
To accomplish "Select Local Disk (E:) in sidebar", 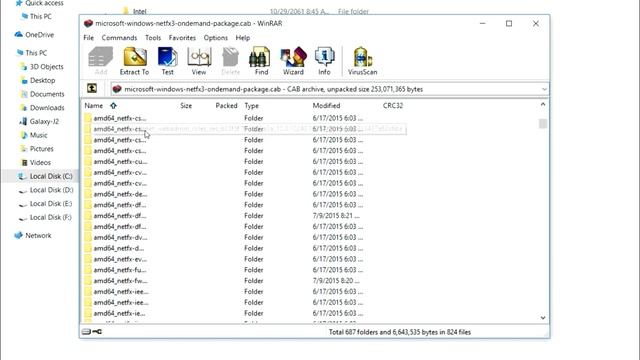I will (x=46, y=204).
